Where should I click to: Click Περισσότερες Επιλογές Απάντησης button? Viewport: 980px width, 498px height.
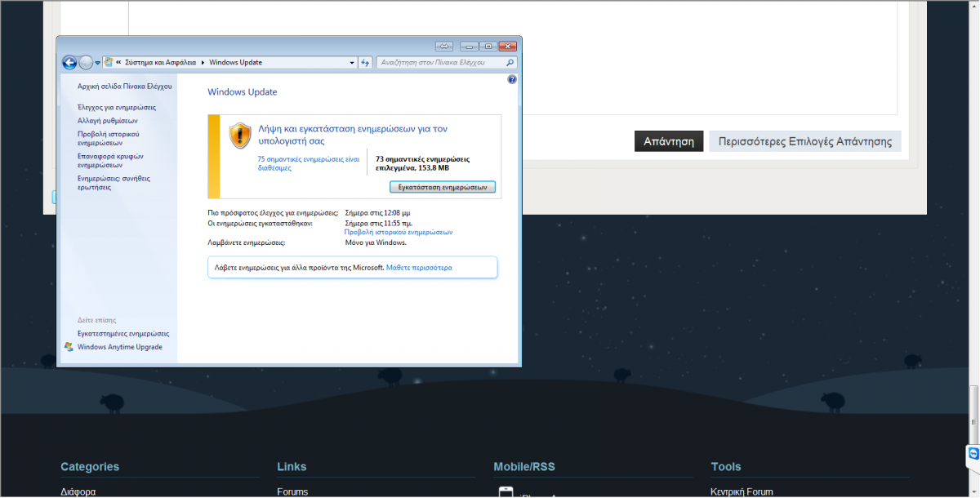805,141
